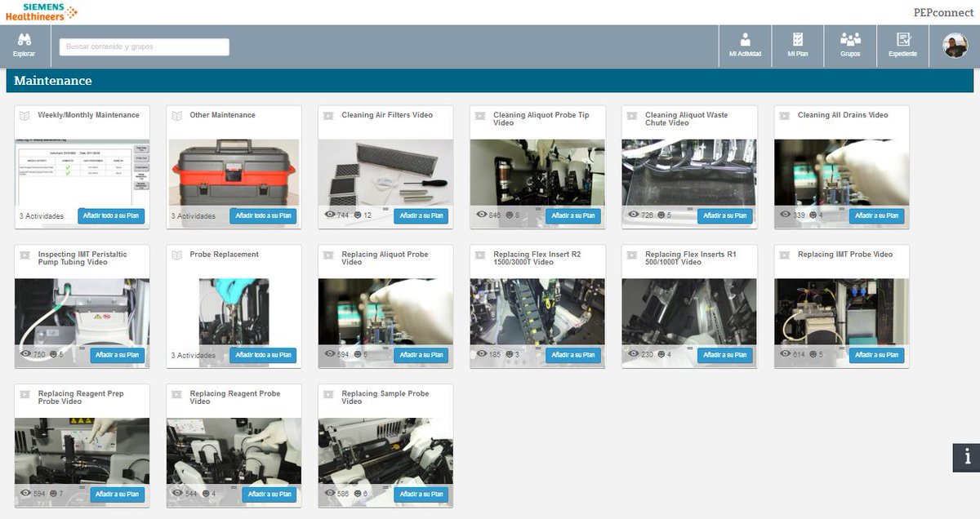The height and width of the screenshot is (519, 980).
Task: Add Replacing Flex Insert R2 Video to plan
Action: (573, 356)
